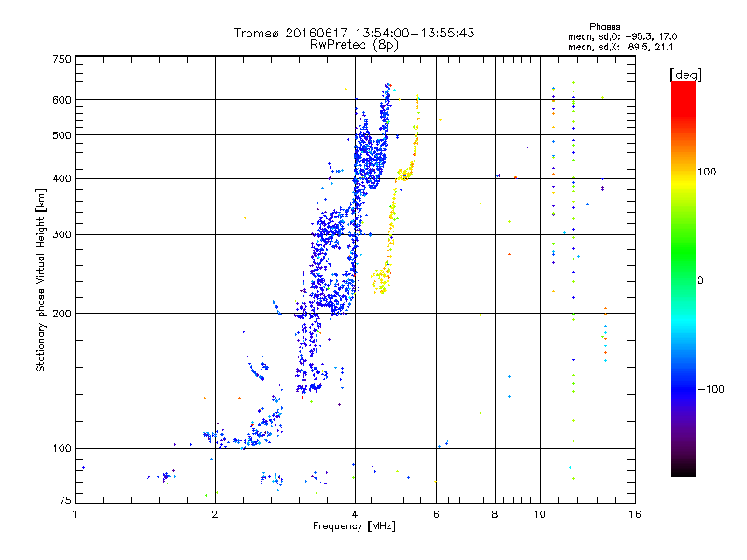Click the '400' height tick label

63,178
